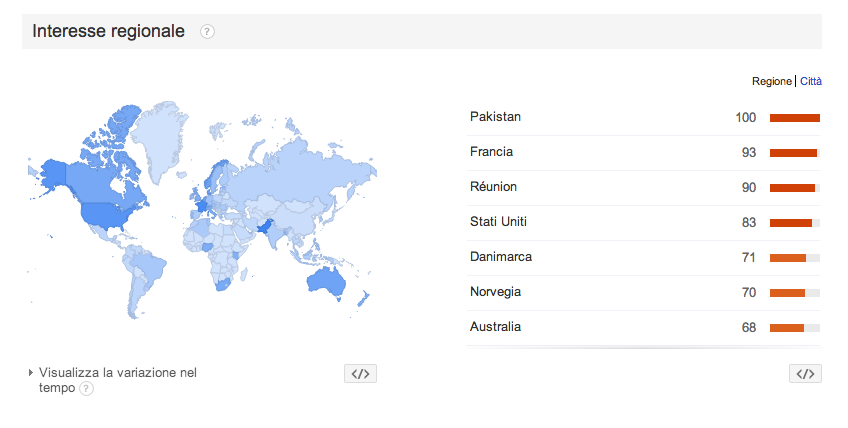Select the Regione tab
The image size is (848, 428).
click(772, 81)
